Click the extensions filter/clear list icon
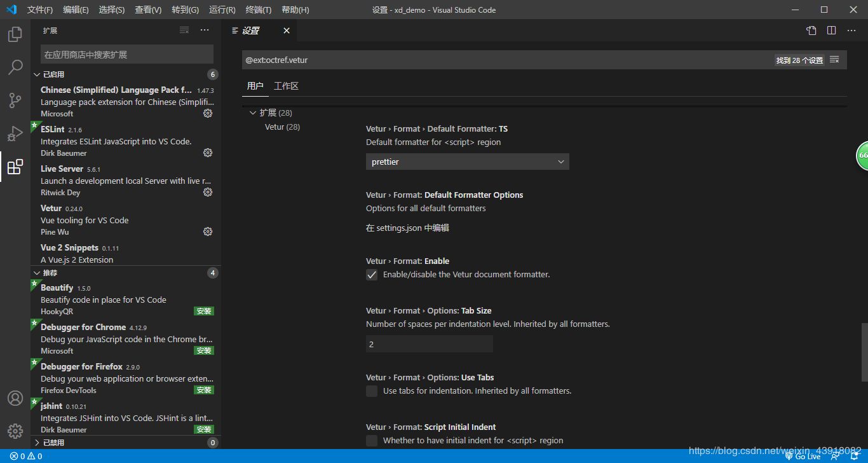Viewport: 868px width, 463px height. [x=184, y=31]
